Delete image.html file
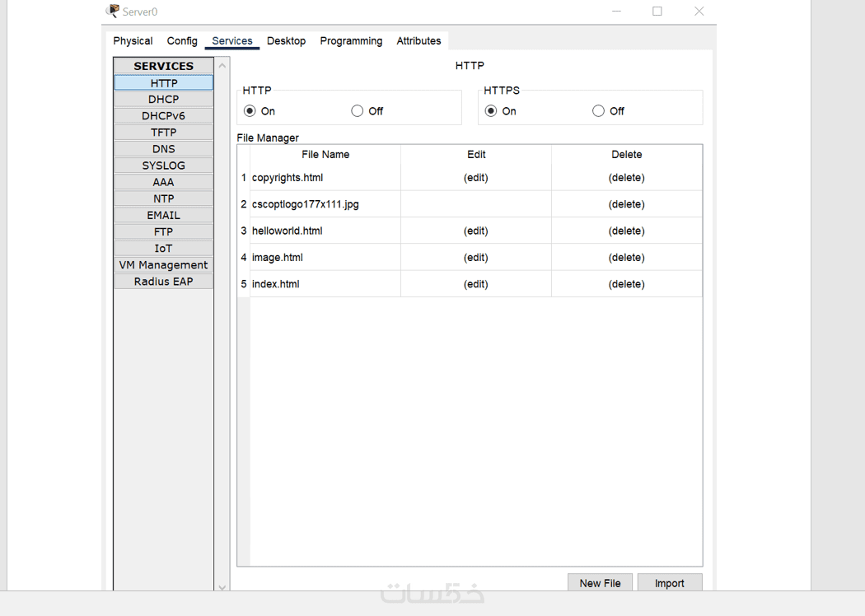 627,257
